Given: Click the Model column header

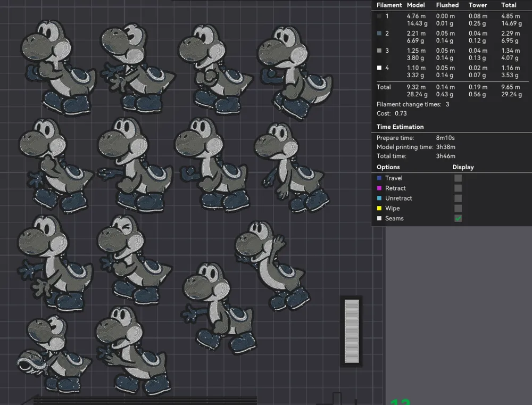Looking at the screenshot, I should [x=416, y=5].
